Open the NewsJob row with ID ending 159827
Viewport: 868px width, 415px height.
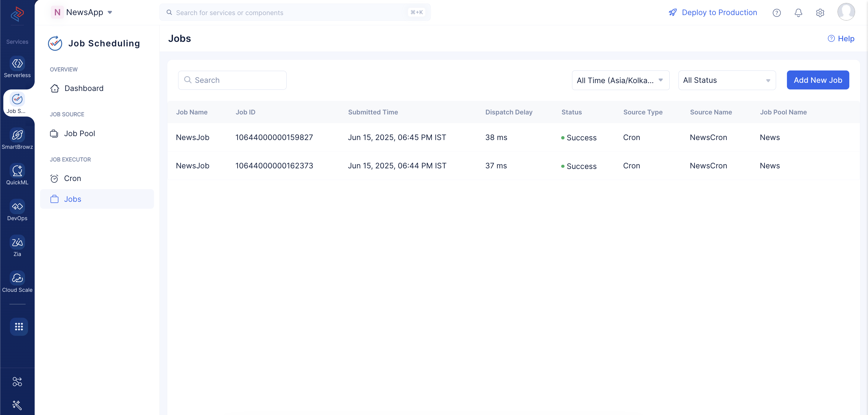[513, 137]
